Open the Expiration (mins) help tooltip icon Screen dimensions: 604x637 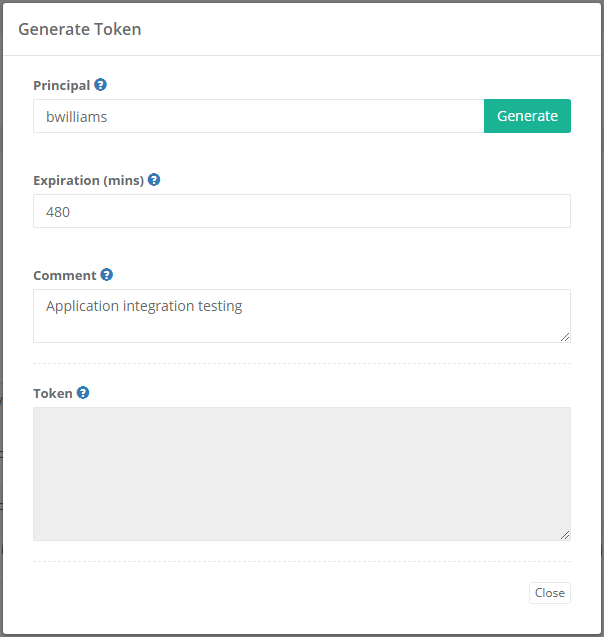(154, 180)
